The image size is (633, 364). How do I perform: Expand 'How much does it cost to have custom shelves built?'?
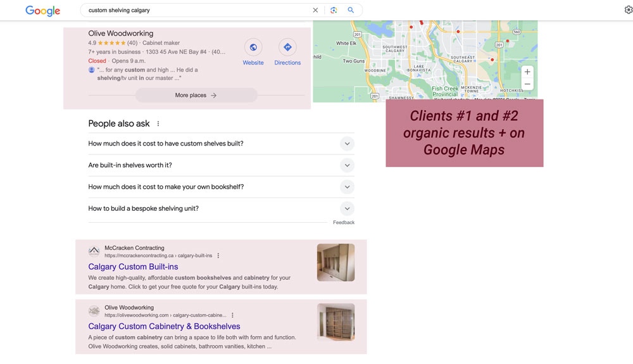point(221,144)
